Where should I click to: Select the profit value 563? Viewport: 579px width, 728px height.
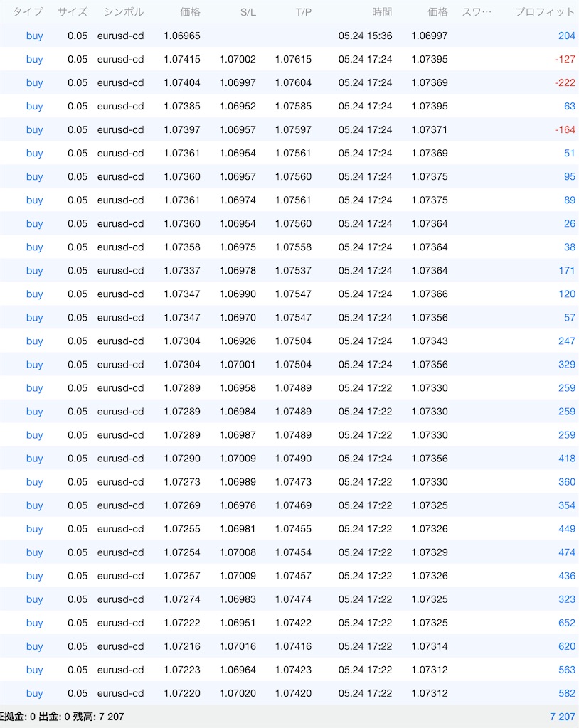point(566,670)
